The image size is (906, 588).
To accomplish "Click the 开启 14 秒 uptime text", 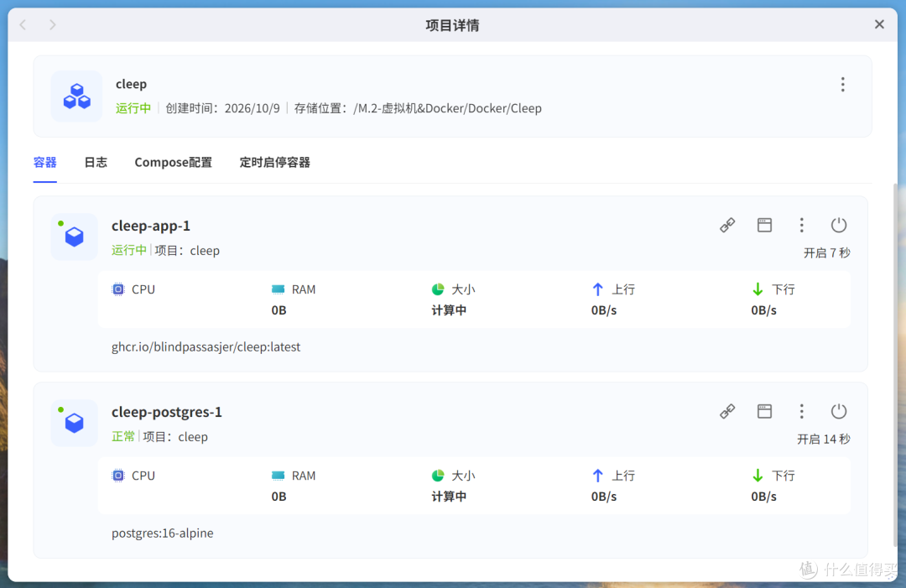I will click(824, 439).
